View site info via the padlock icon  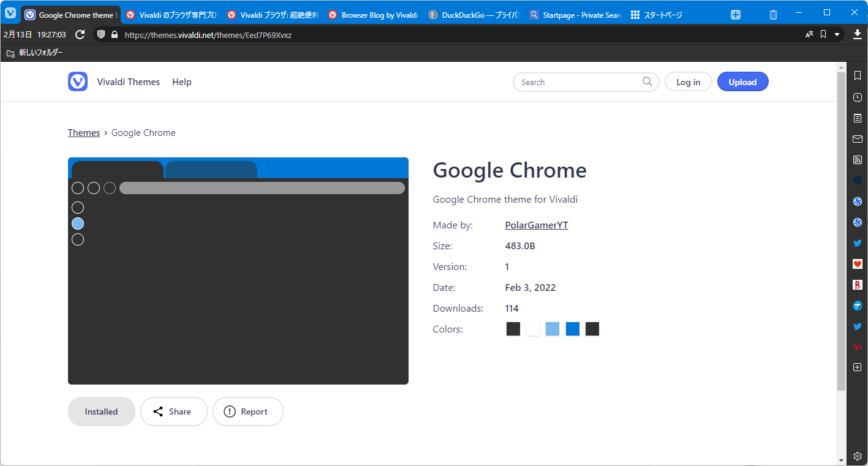(x=114, y=35)
